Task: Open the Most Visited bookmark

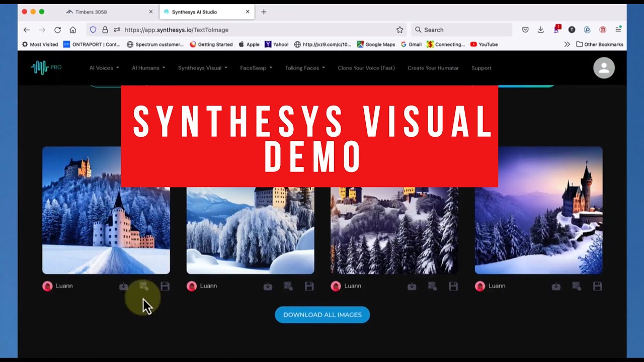Action: [x=40, y=44]
